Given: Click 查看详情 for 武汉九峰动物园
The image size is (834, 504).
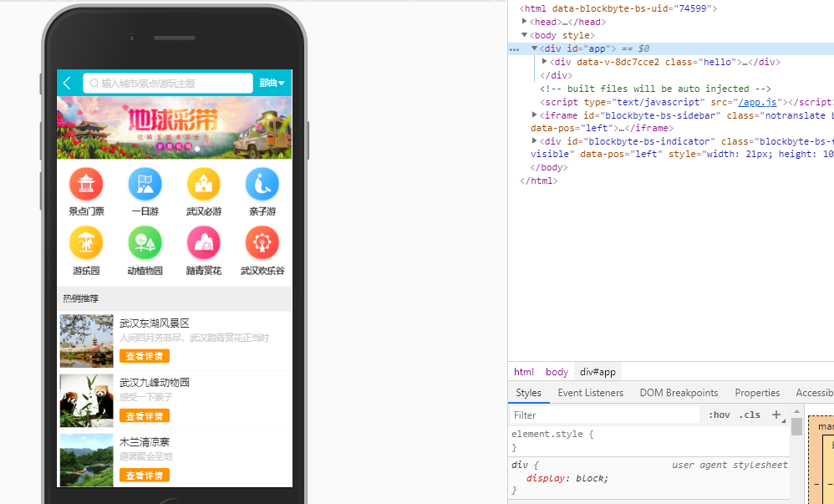Looking at the screenshot, I should 145,415.
